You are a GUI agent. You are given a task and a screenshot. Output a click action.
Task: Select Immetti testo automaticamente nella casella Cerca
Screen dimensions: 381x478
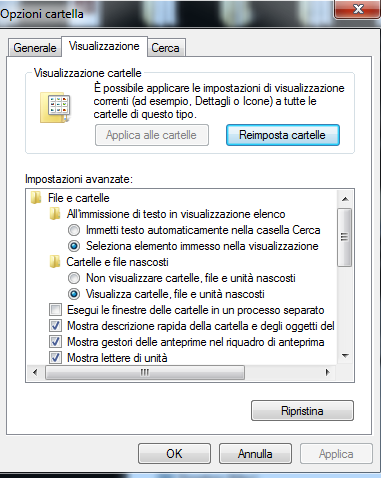pos(74,230)
